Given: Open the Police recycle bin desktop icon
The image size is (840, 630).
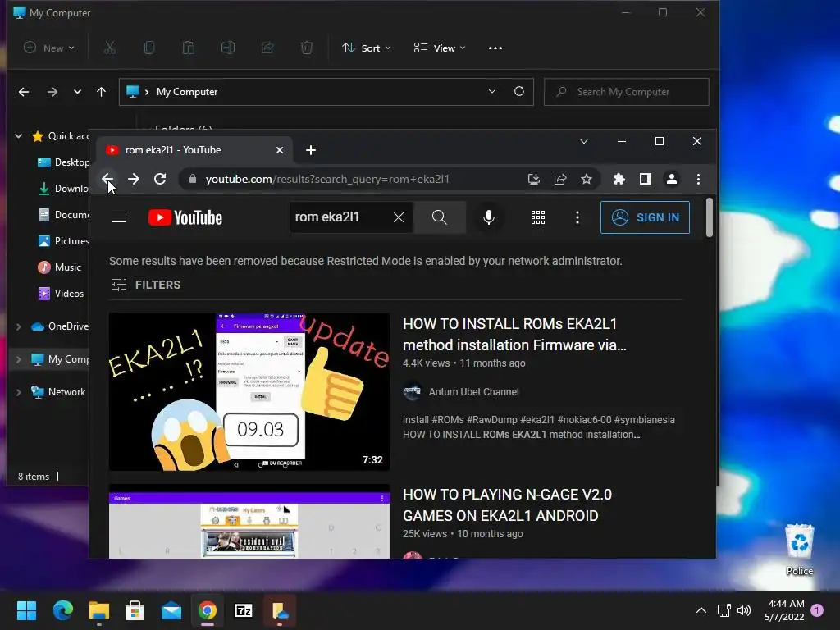Looking at the screenshot, I should tap(800, 549).
